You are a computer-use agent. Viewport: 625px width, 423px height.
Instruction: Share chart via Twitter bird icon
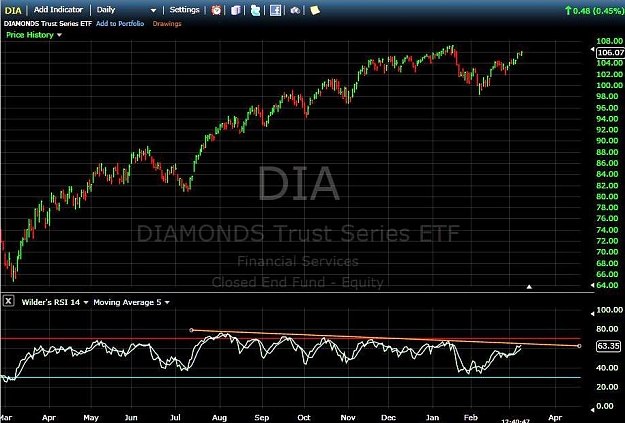point(255,10)
